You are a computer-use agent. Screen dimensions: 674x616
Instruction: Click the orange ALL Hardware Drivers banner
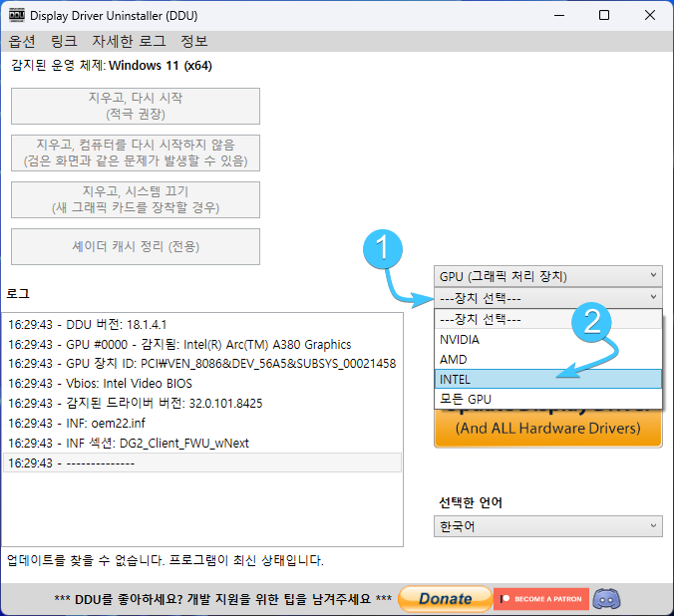547,429
